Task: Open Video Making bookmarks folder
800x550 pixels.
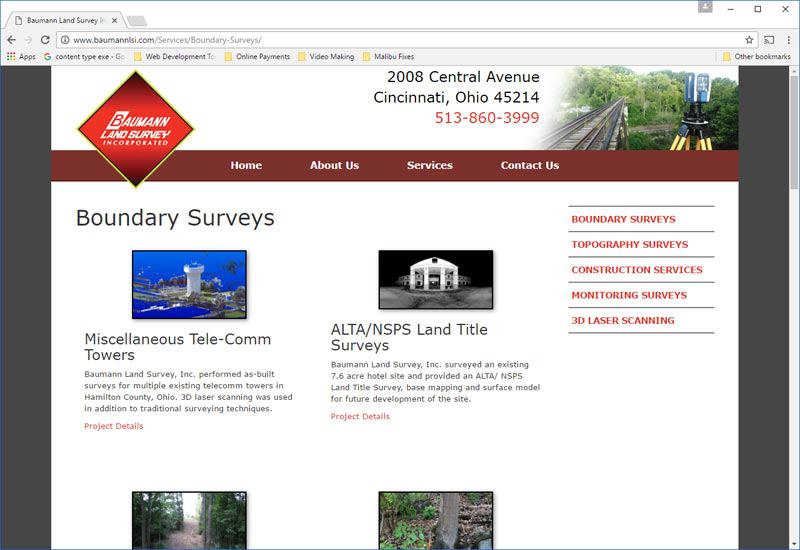Action: [x=326, y=57]
